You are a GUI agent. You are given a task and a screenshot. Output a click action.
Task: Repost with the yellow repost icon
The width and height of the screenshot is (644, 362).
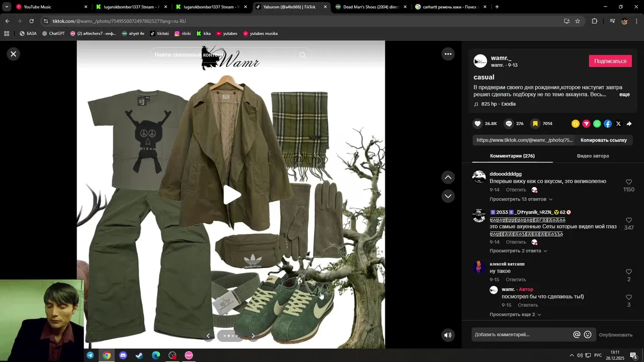(576, 124)
